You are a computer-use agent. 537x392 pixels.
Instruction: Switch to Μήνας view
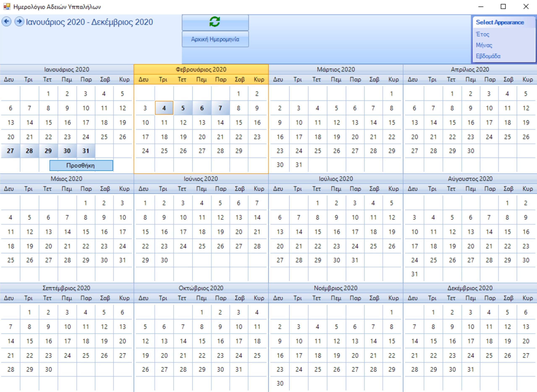click(x=484, y=45)
